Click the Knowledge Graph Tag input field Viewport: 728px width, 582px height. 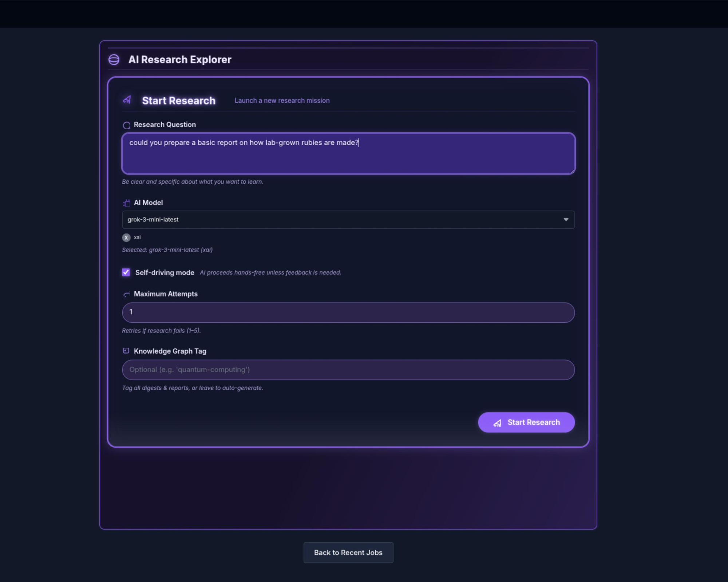click(348, 370)
